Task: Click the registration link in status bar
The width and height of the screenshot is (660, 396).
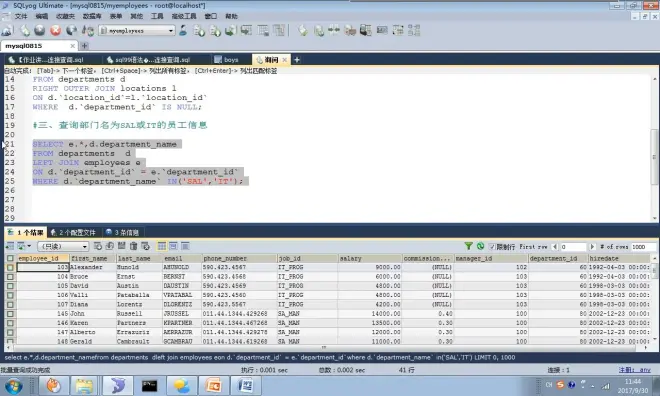Action: pos(635,370)
